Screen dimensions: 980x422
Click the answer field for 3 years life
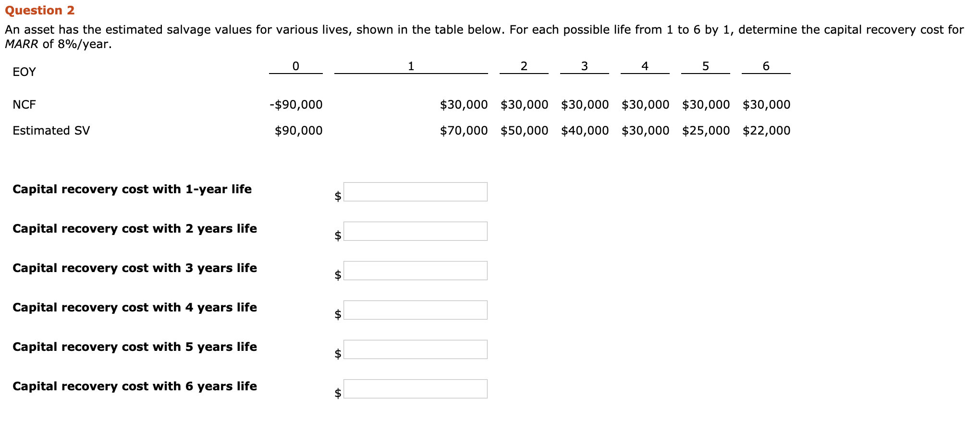[x=416, y=270]
